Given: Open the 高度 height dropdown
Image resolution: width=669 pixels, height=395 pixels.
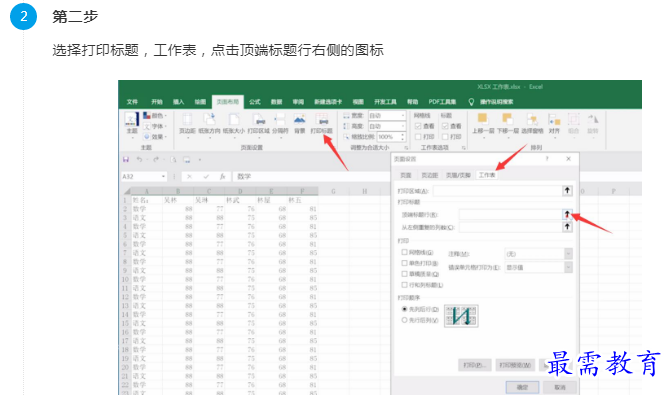Looking at the screenshot, I should [402, 126].
